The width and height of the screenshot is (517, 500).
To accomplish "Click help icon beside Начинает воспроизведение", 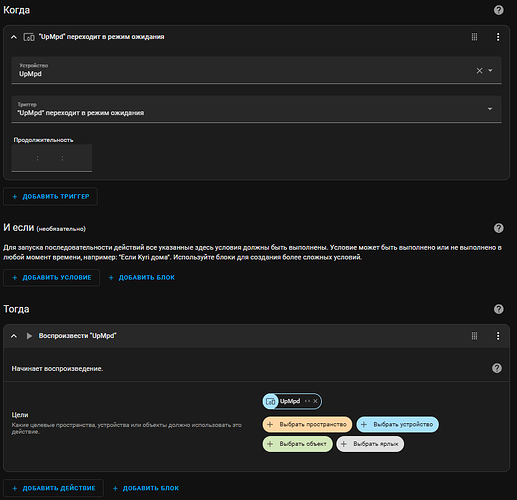I will [x=497, y=368].
